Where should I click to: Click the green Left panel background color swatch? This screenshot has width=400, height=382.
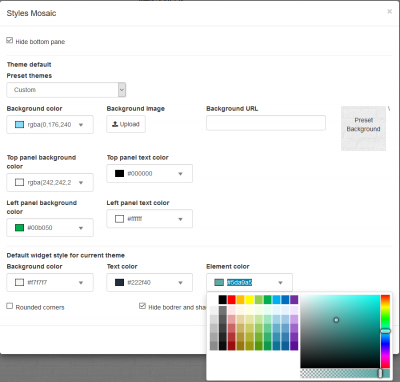[x=19, y=228]
